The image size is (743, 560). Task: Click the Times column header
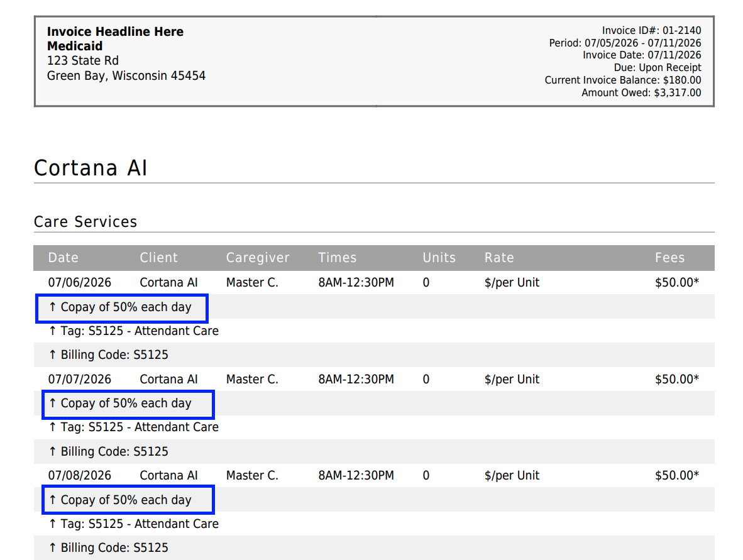[x=338, y=257]
